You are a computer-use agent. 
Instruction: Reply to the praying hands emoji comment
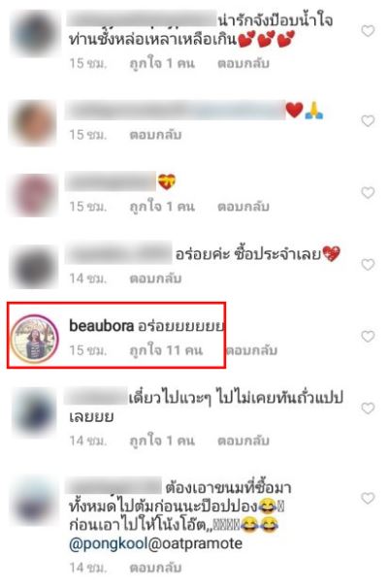coord(155,135)
